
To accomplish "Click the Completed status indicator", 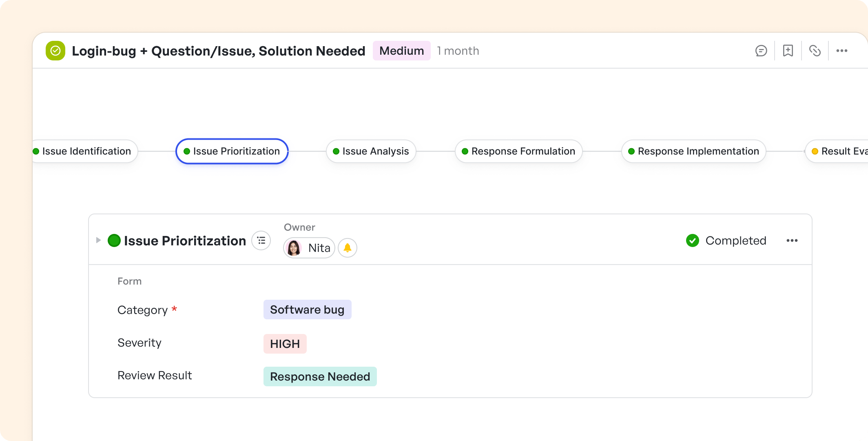I will pos(726,241).
